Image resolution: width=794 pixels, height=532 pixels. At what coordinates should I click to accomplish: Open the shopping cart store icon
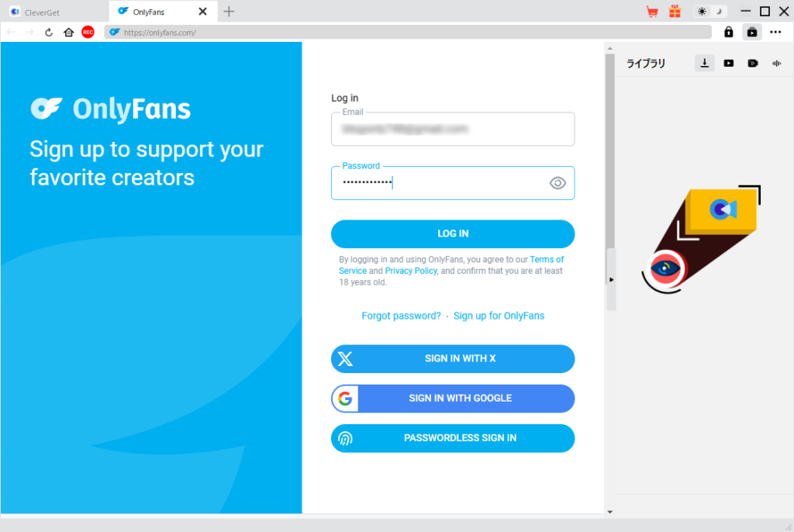(x=652, y=11)
